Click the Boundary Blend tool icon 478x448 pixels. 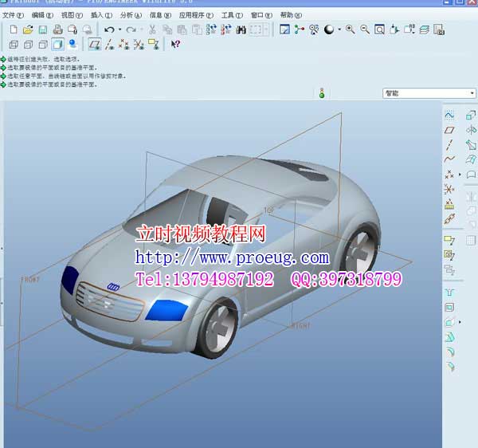pos(471,159)
